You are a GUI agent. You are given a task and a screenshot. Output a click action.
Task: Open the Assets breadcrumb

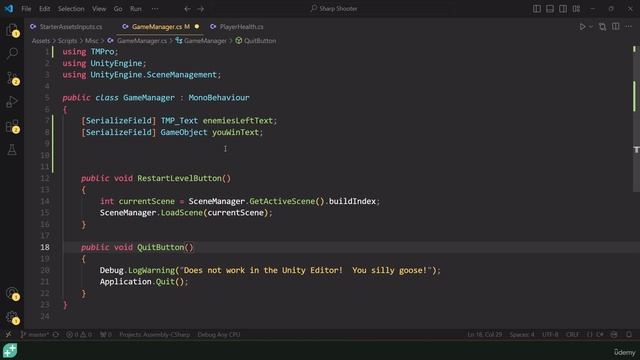point(41,41)
